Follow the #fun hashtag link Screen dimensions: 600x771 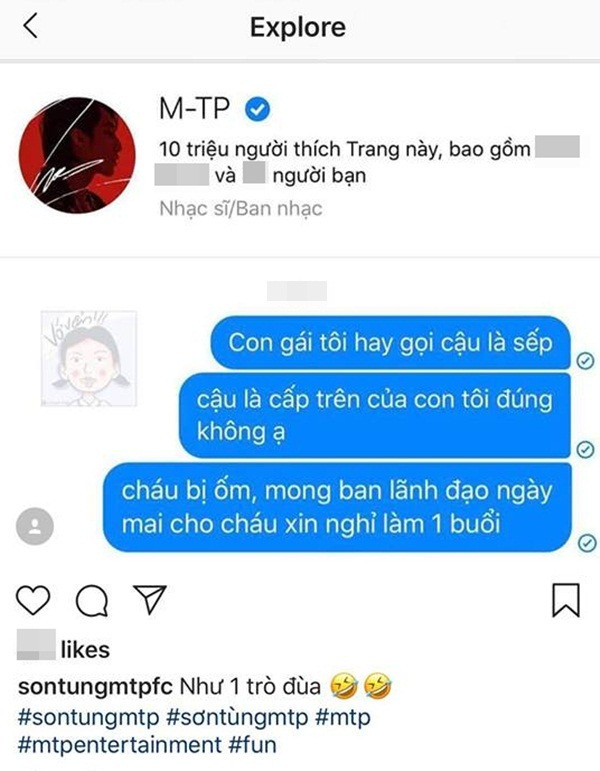[253, 744]
